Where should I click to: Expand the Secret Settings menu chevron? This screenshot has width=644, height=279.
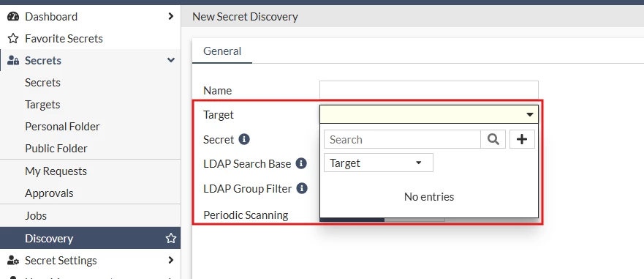pos(171,260)
